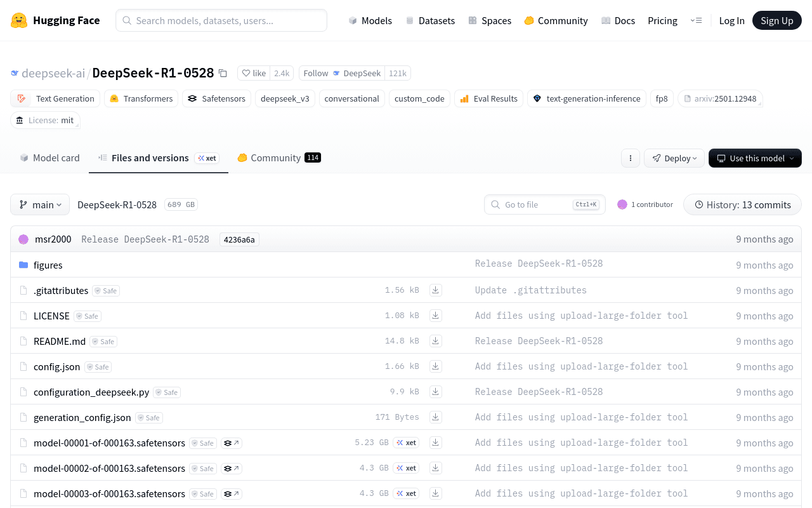
Task: Click the deepseek_v3 tag
Action: 285,98
